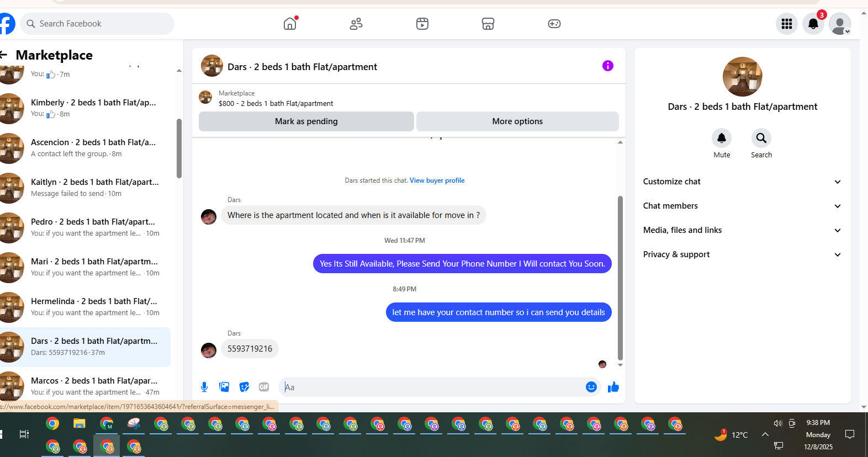Open the Hermelinda conversation
868x457 pixels.
pyautogui.click(x=86, y=307)
